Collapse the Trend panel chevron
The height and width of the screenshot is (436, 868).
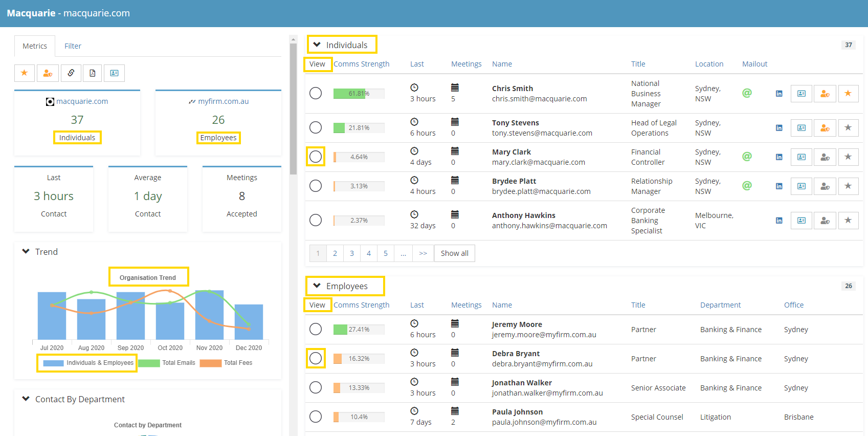coord(26,251)
